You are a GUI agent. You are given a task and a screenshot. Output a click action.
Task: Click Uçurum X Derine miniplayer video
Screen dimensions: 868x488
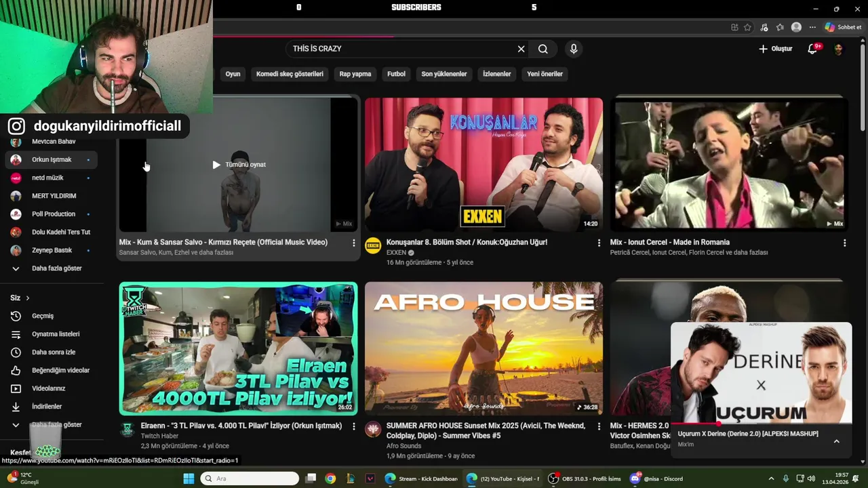pyautogui.click(x=761, y=373)
